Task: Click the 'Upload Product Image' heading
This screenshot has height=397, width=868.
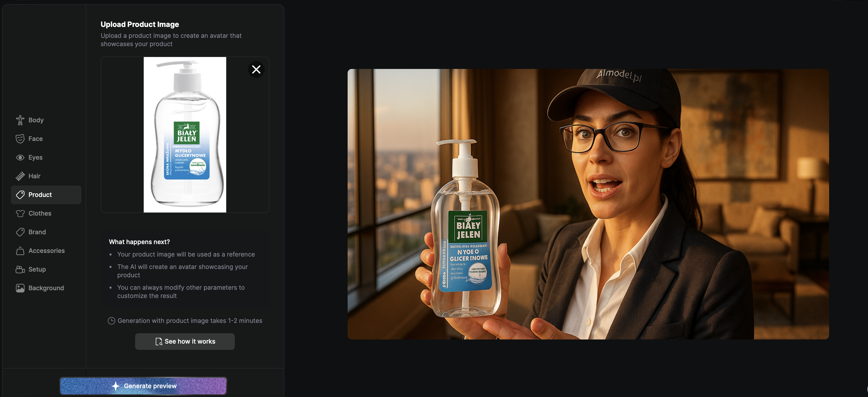Action: (140, 24)
